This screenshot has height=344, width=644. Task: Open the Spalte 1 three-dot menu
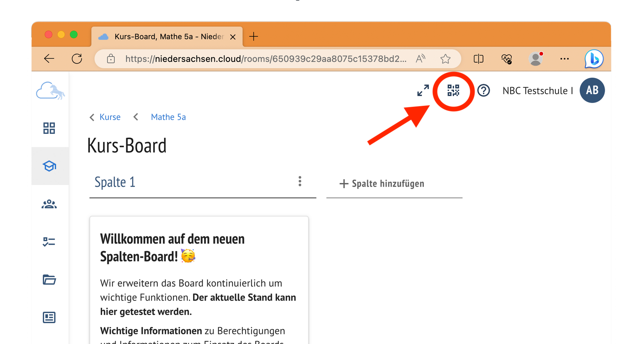click(x=300, y=182)
